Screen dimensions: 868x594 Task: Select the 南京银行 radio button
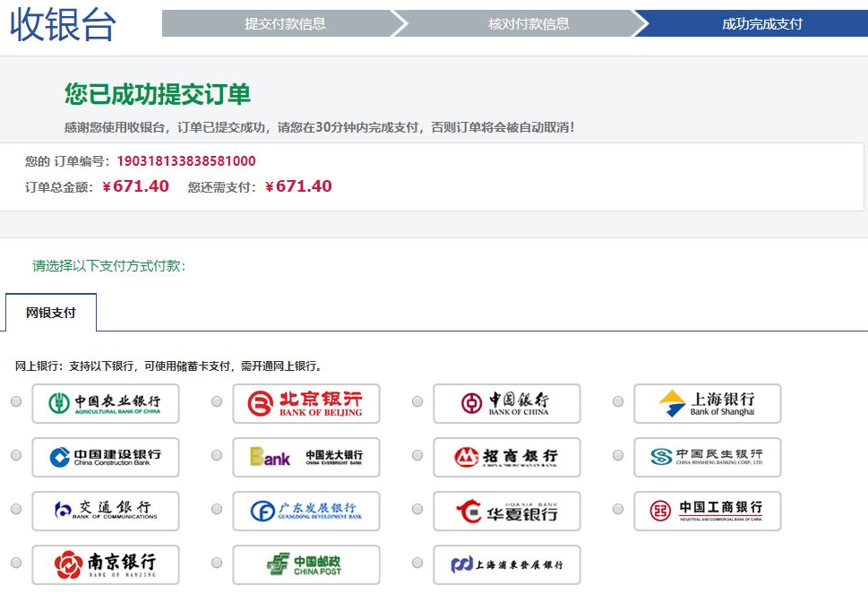(x=16, y=563)
